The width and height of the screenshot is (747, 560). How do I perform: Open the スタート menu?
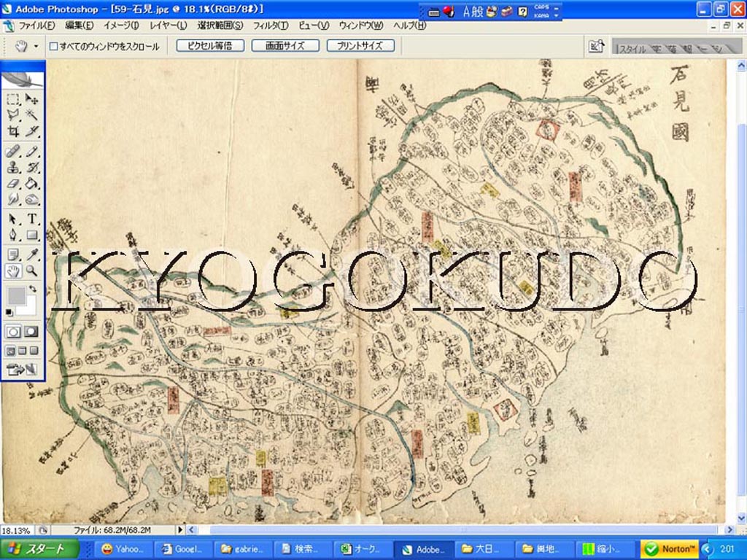coord(39,549)
